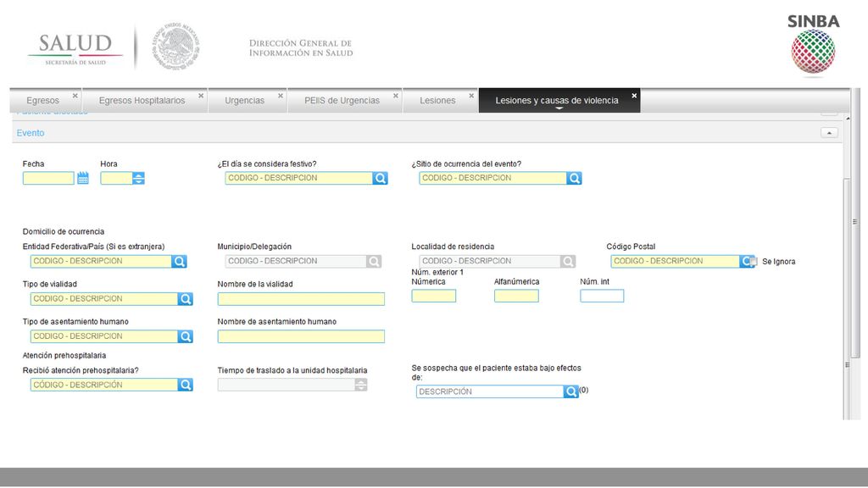
Task: Focus Sitio de ocurrencia combo field
Action: click(x=492, y=178)
